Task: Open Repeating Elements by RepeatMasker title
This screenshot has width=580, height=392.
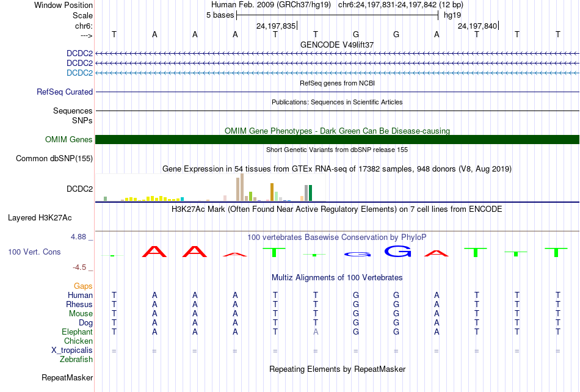Action: (x=337, y=369)
